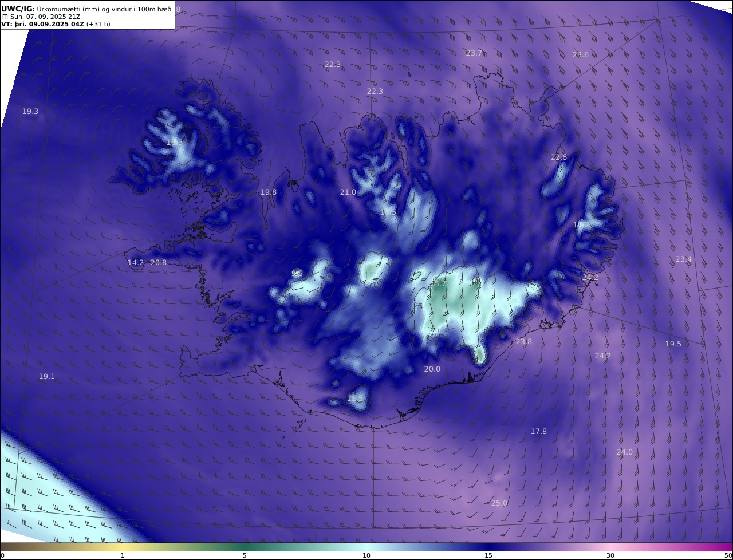The width and height of the screenshot is (733, 560).
Task: Click the 20.8 value on the map
Action: pyautogui.click(x=159, y=263)
